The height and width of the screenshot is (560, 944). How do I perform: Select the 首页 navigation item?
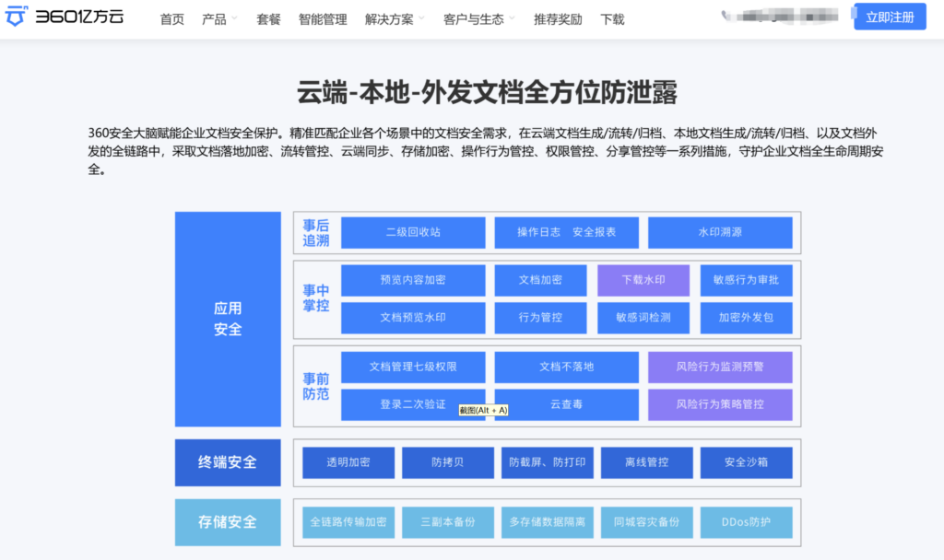[x=171, y=17]
